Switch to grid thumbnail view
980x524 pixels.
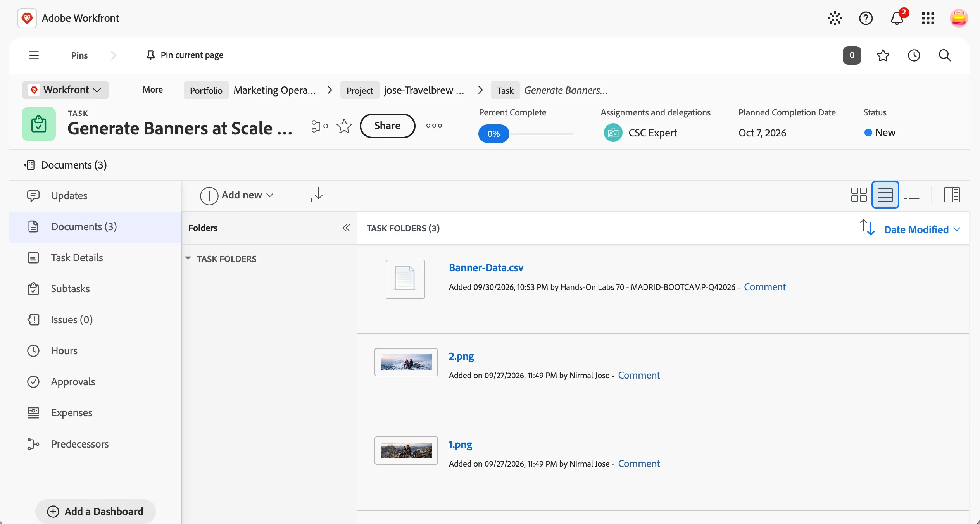[x=859, y=195]
